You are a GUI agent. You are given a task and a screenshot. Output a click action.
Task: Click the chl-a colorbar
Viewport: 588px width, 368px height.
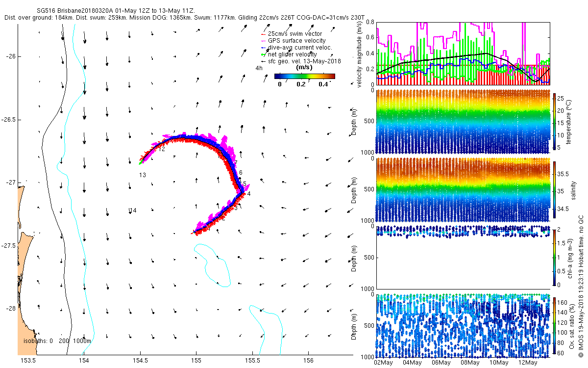pos(554,257)
